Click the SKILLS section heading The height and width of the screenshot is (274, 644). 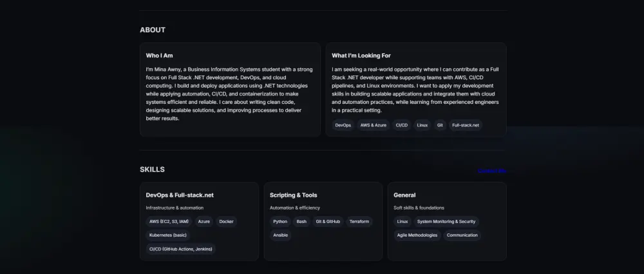(x=152, y=170)
